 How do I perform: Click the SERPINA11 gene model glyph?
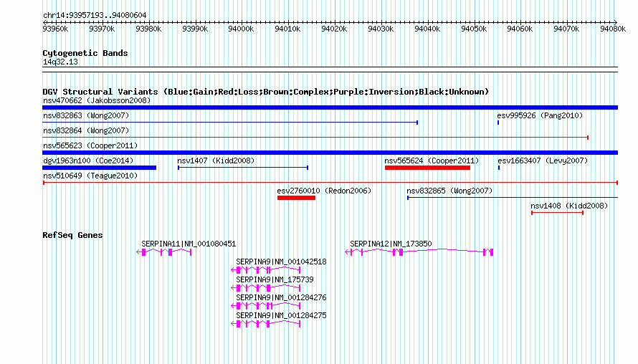(163, 252)
